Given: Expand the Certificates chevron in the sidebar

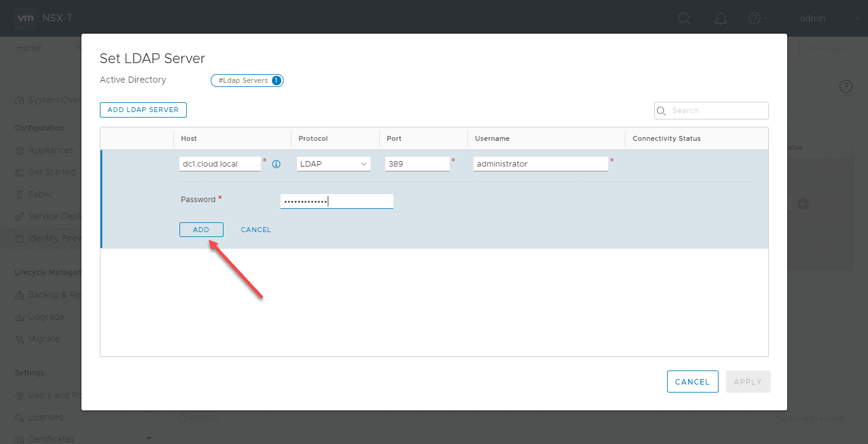Looking at the screenshot, I should coord(148,437).
